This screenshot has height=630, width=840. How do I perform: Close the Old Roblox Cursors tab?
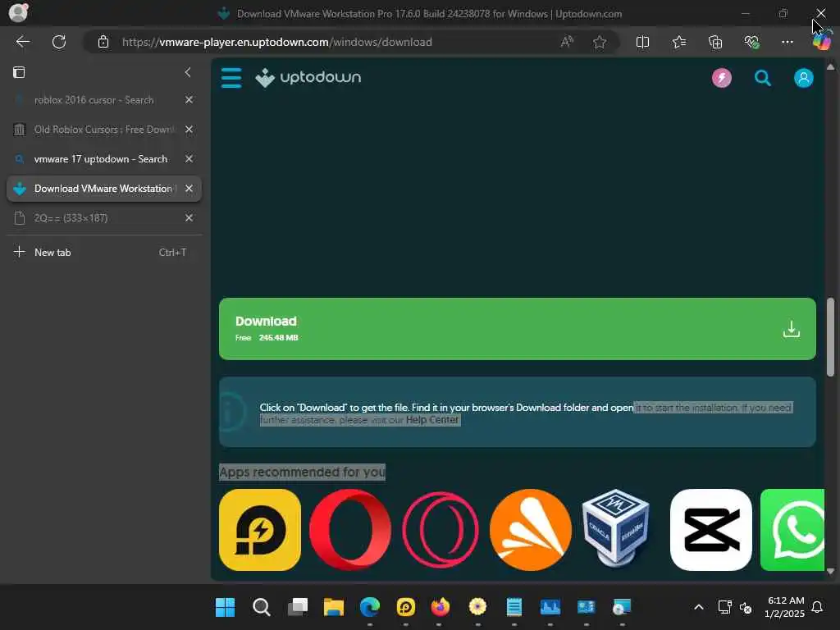click(189, 130)
